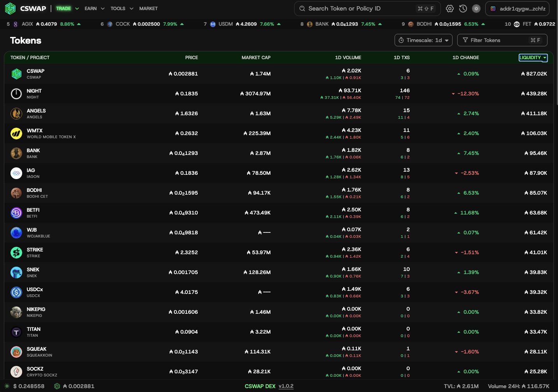
Task: Click the WMTX token logo
Action: 16,134
